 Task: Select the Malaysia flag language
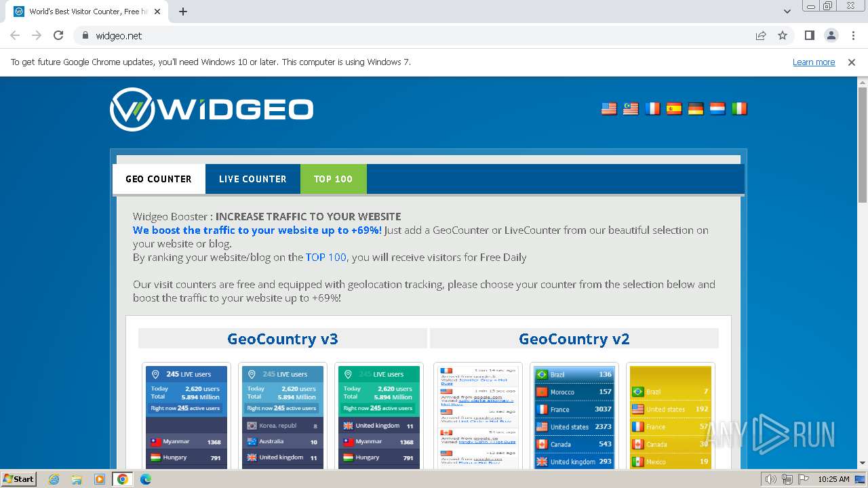tap(631, 108)
